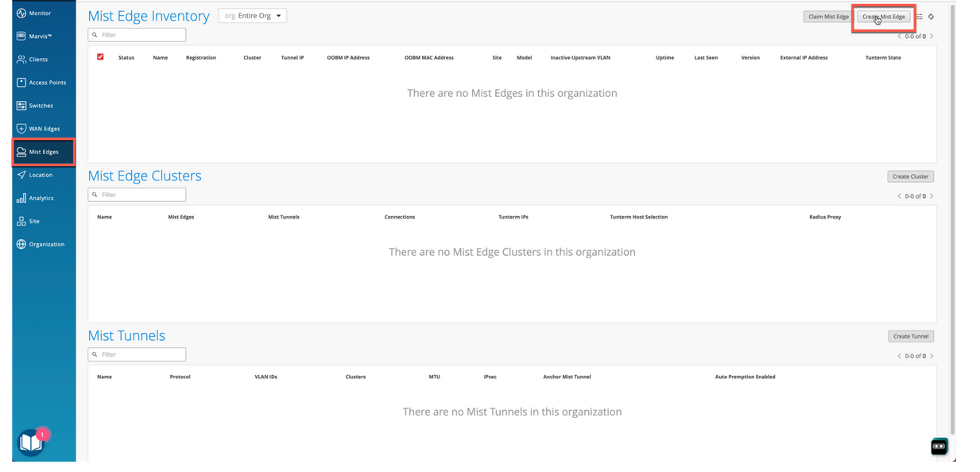980x472 pixels.
Task: Open the chat assistant icon at bottom right
Action: (939, 447)
